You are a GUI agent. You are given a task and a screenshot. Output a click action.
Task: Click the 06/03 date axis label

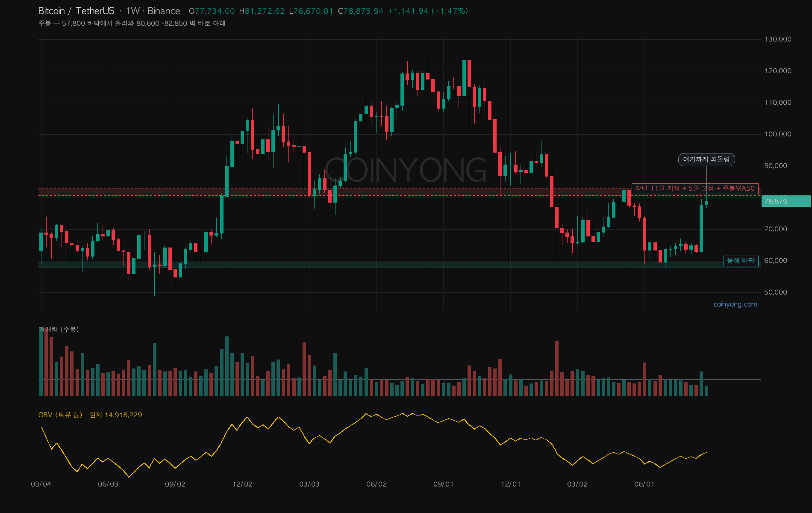click(x=108, y=484)
